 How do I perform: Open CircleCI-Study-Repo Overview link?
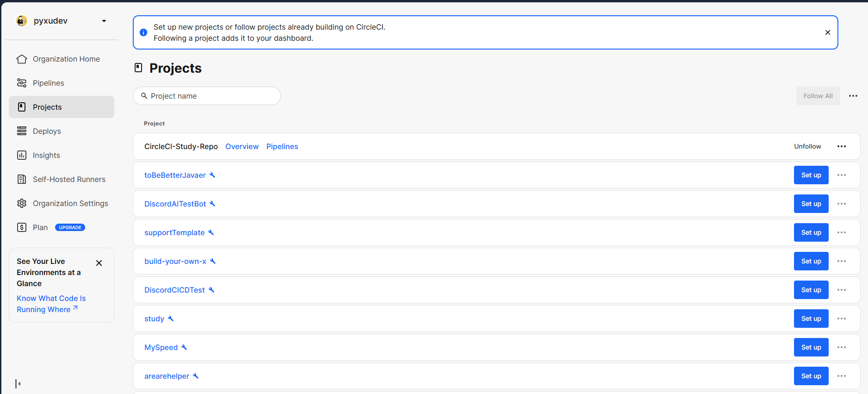[x=242, y=146]
